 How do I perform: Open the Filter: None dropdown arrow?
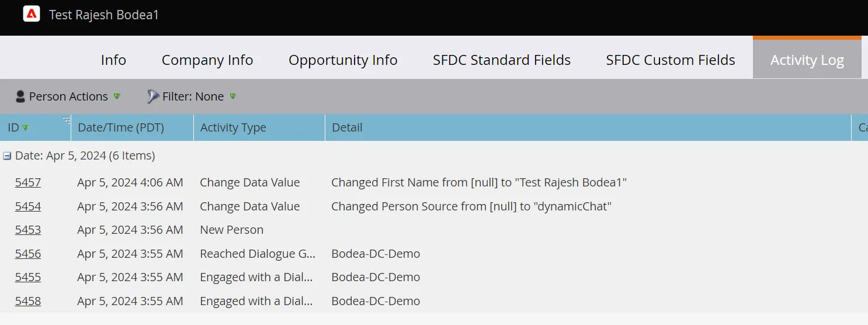coord(232,96)
